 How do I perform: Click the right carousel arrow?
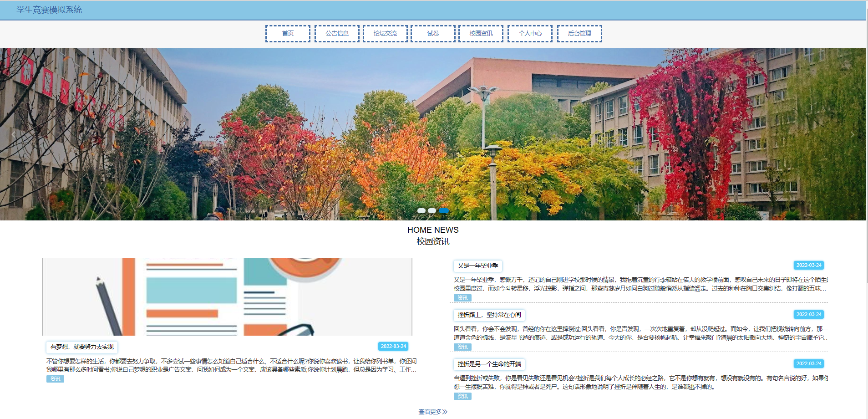click(853, 134)
